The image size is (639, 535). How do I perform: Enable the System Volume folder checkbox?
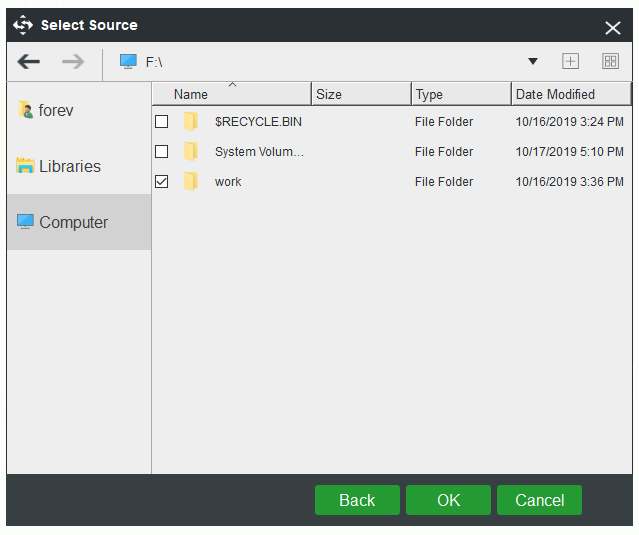pyautogui.click(x=162, y=152)
